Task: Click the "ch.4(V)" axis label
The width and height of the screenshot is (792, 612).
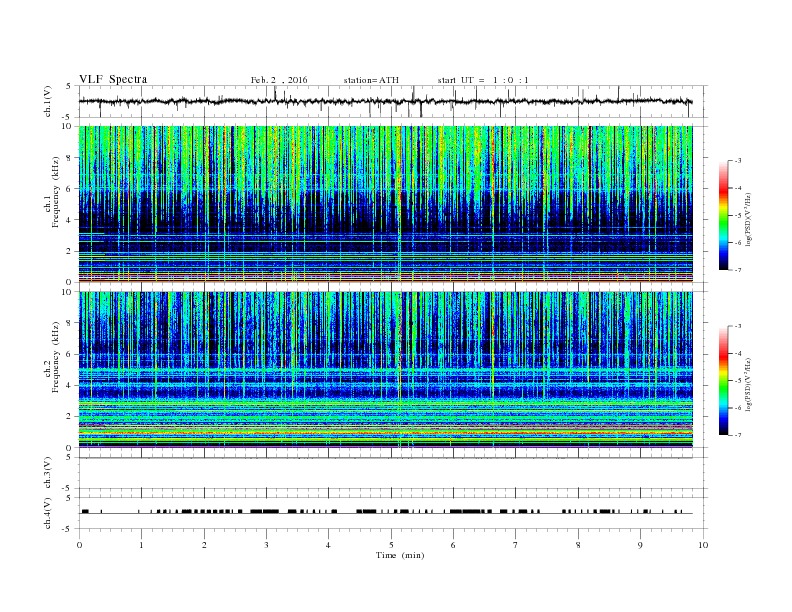Action: pyautogui.click(x=48, y=513)
